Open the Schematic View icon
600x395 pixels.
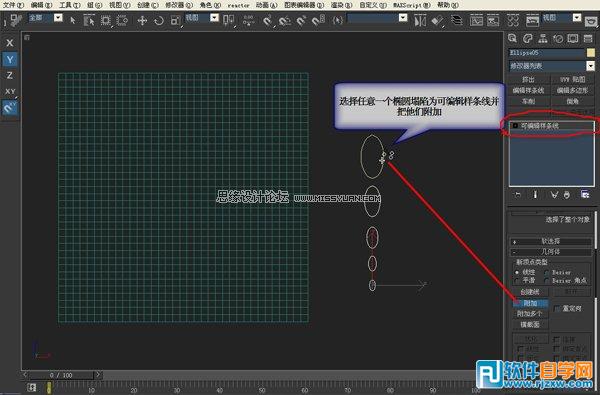click(493, 20)
